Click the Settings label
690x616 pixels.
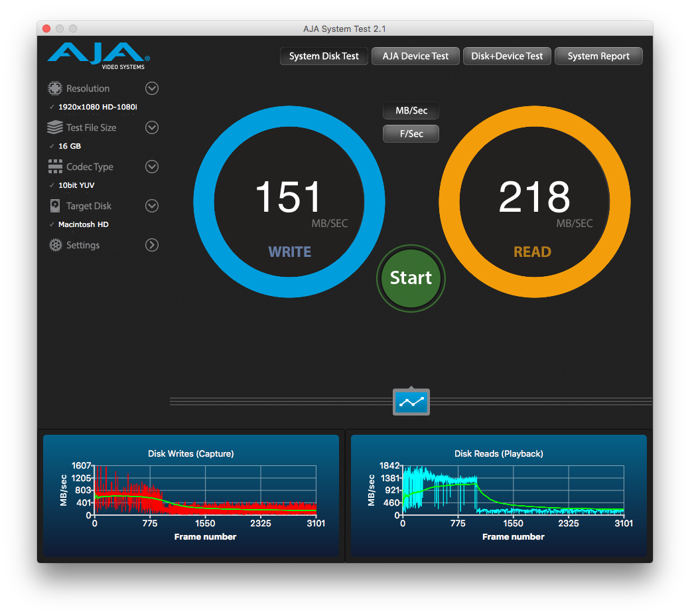(83, 245)
